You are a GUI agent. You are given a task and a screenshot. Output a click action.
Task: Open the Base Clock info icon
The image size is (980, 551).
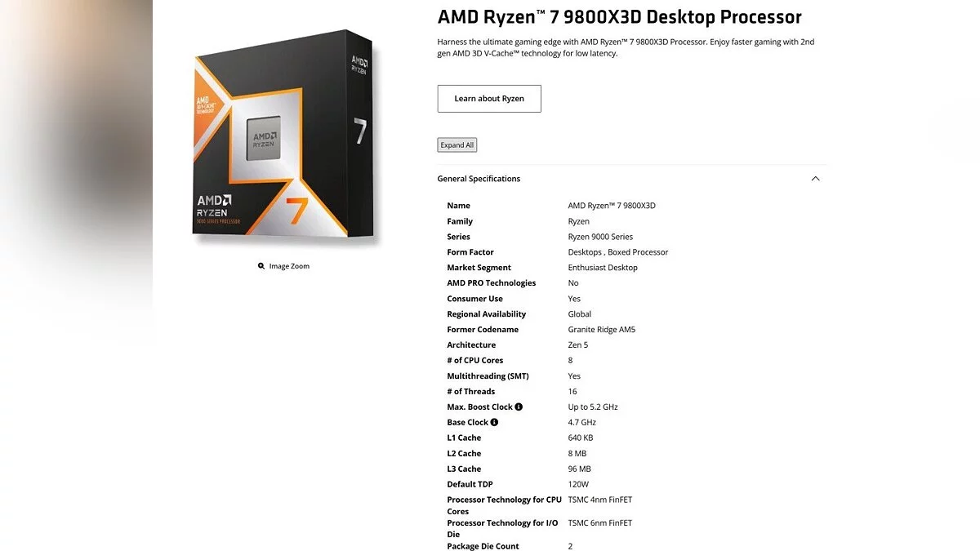point(494,422)
